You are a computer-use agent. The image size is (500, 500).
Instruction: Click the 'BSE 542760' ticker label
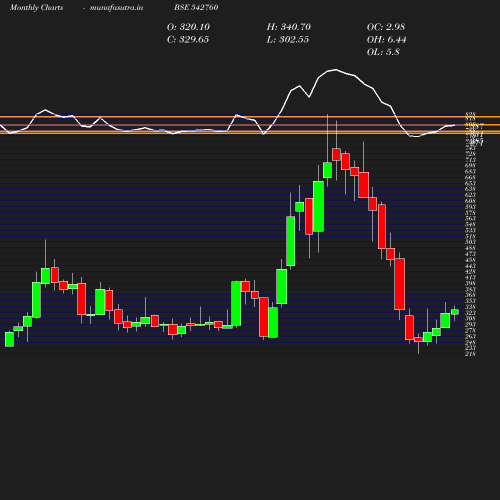click(x=196, y=7)
